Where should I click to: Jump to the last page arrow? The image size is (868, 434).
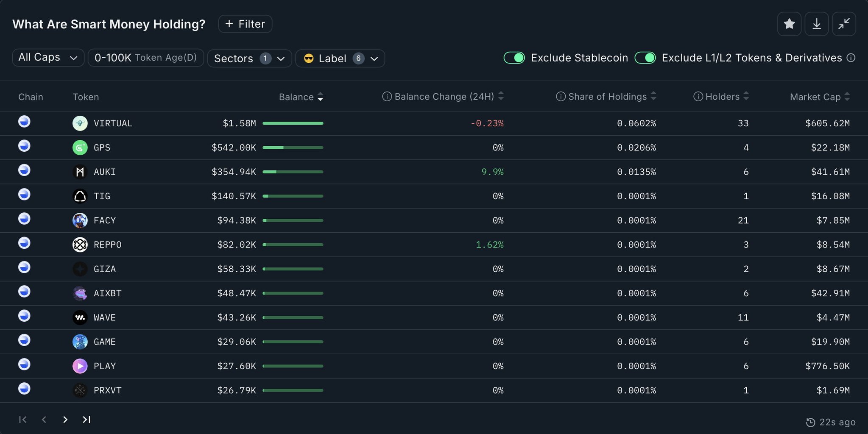coord(87,420)
